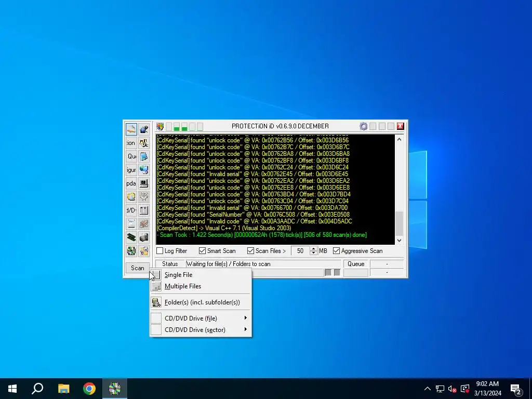532x399 pixels.
Task: Enable the Log Filter checkbox
Action: (x=160, y=251)
